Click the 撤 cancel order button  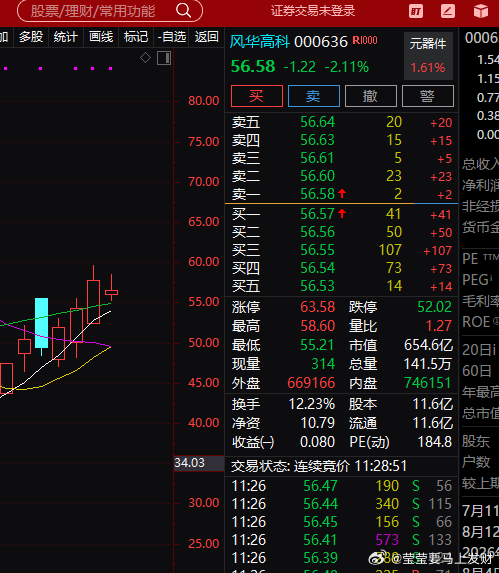(371, 96)
